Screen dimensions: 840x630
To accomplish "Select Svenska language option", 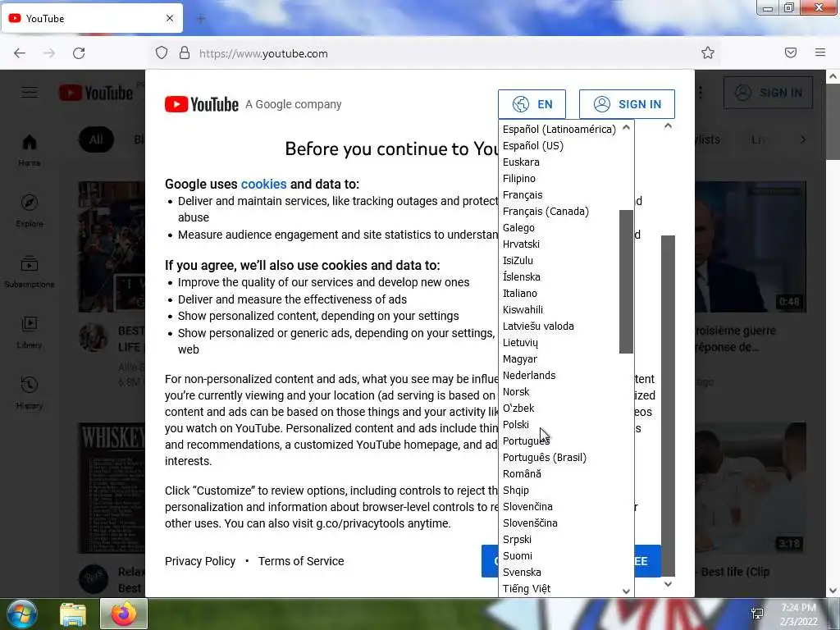I will [559, 572].
